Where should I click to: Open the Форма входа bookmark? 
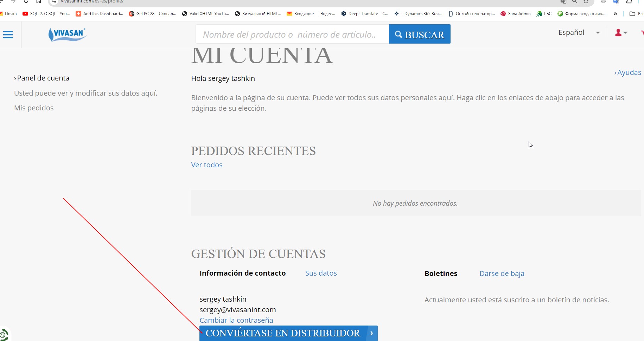(x=582, y=14)
